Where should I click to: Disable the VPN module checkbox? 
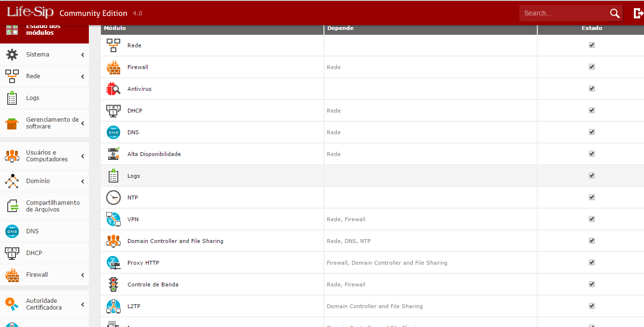point(592,219)
